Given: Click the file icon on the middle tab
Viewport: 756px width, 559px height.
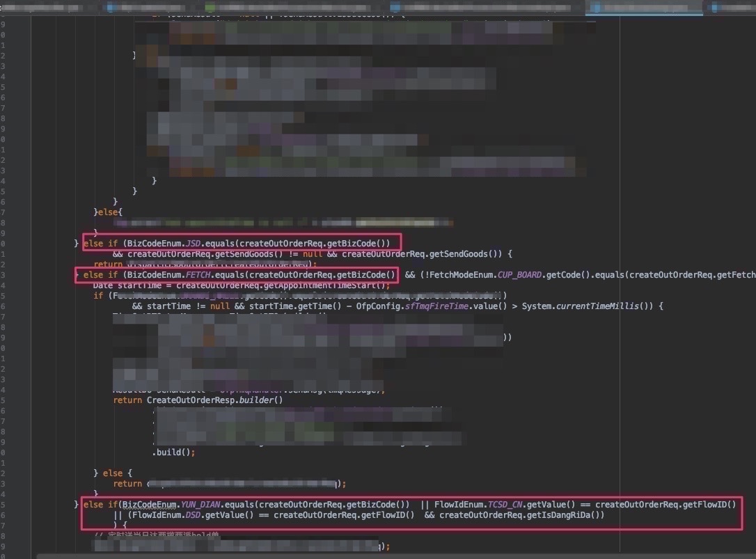Looking at the screenshot, I should pos(395,7).
